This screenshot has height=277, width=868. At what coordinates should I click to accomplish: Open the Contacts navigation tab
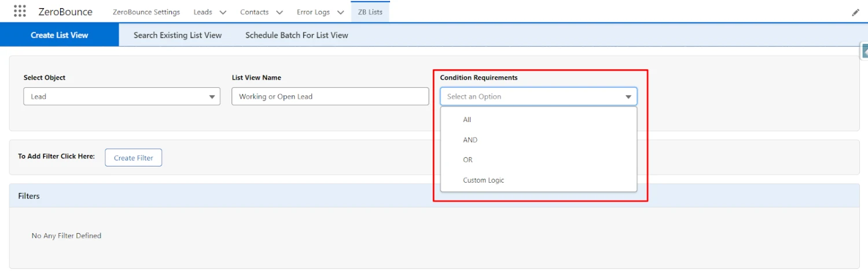(x=254, y=12)
